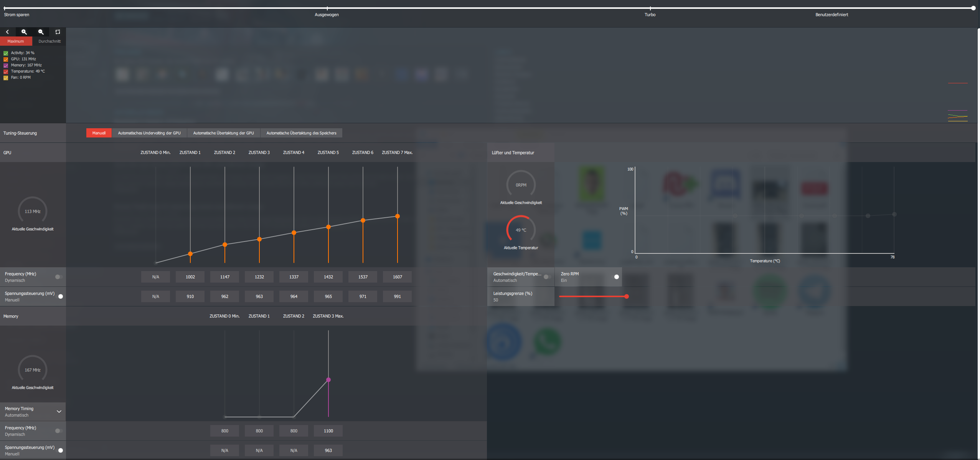The width and height of the screenshot is (980, 460).
Task: Disable the Zero RPM switch
Action: point(615,277)
